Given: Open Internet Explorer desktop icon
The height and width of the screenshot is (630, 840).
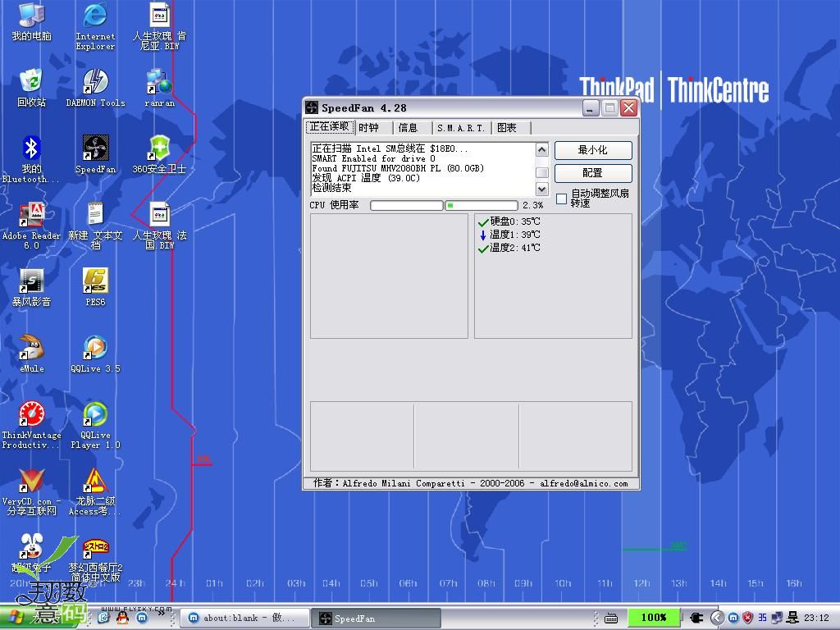Looking at the screenshot, I should click(95, 27).
